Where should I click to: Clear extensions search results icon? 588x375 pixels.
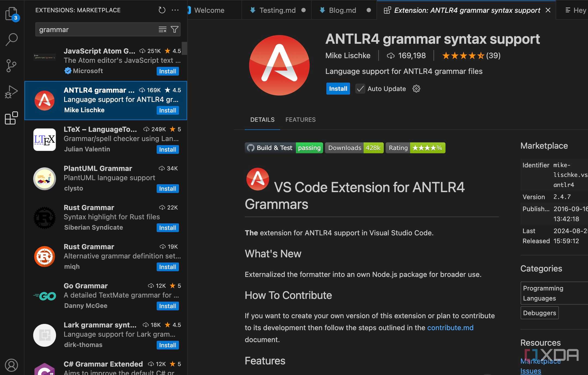point(163,29)
